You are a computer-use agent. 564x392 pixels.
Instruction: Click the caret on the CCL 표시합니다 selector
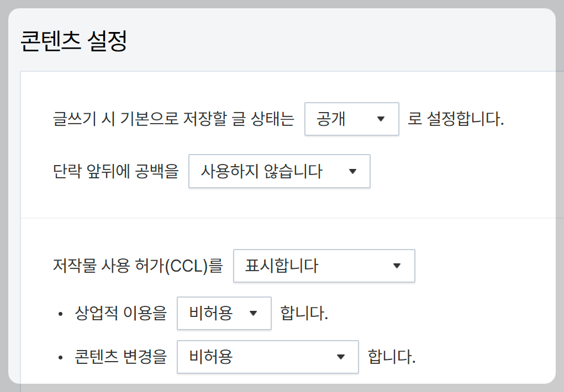[x=397, y=266]
